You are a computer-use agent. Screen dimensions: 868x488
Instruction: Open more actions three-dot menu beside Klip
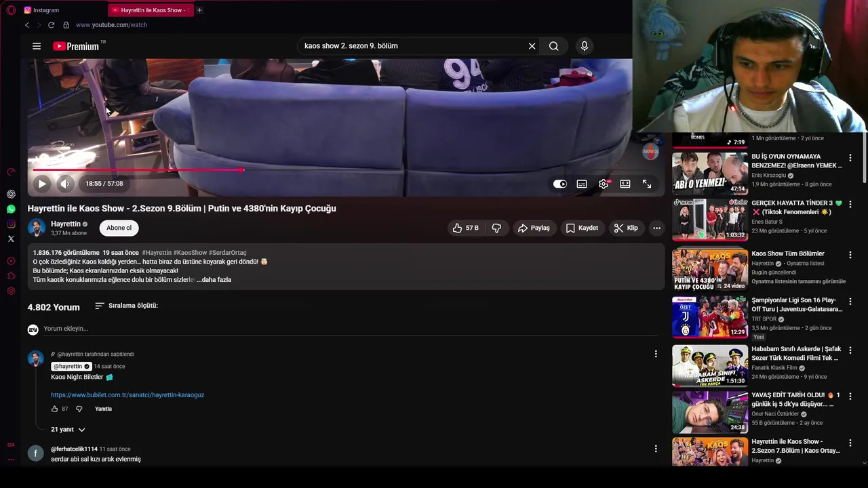point(656,228)
